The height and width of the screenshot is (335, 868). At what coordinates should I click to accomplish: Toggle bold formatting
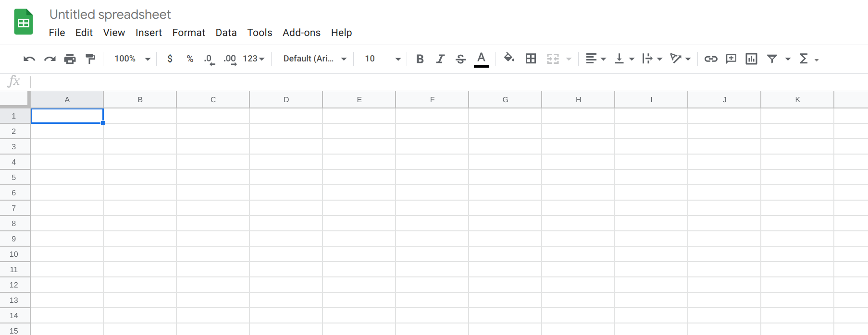tap(420, 59)
